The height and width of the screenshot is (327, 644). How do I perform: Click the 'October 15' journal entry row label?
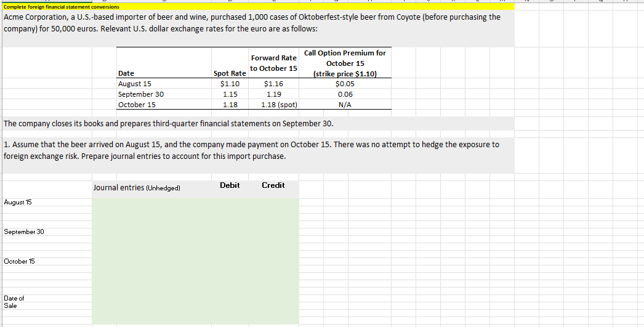(47, 261)
